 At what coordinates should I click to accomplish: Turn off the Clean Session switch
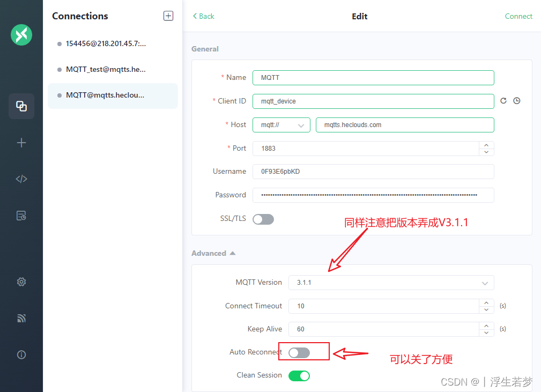[x=299, y=376]
